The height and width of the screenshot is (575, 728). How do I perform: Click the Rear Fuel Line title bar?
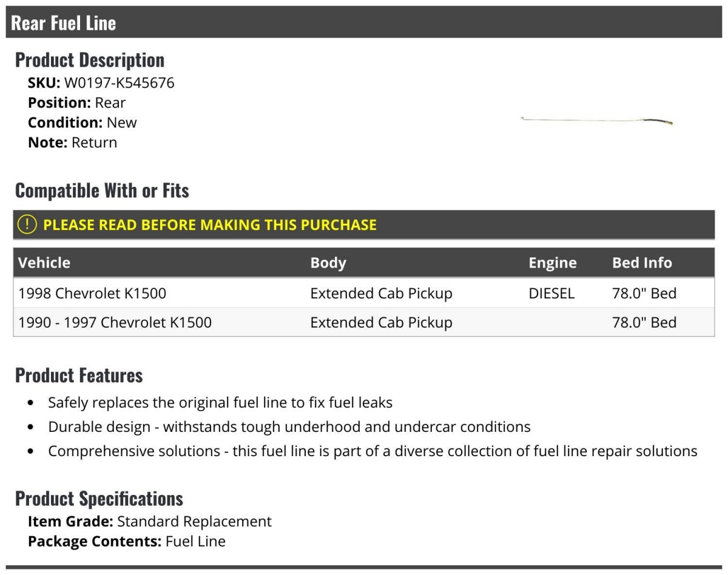(364, 22)
